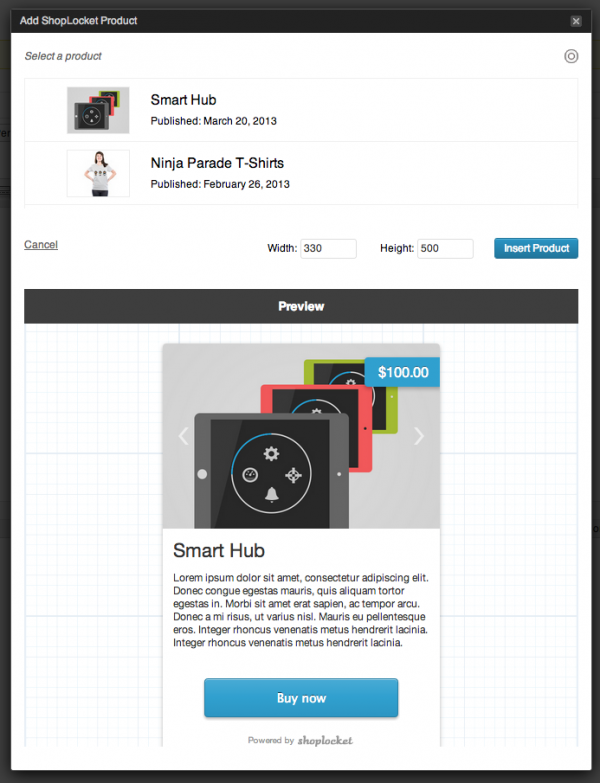Viewport: 600px width, 783px height.
Task: Click the crosshair icon on the tablet image
Action: click(x=293, y=475)
